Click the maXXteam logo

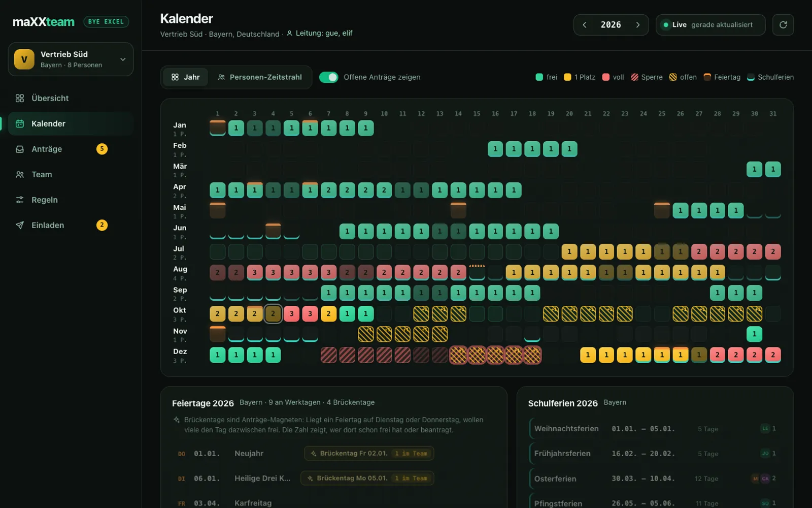(x=44, y=22)
